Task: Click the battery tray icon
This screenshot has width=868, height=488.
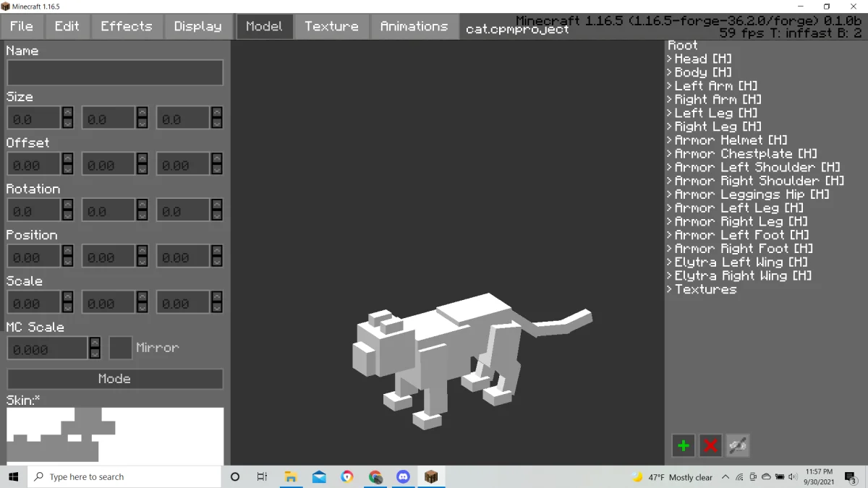Action: (x=780, y=477)
